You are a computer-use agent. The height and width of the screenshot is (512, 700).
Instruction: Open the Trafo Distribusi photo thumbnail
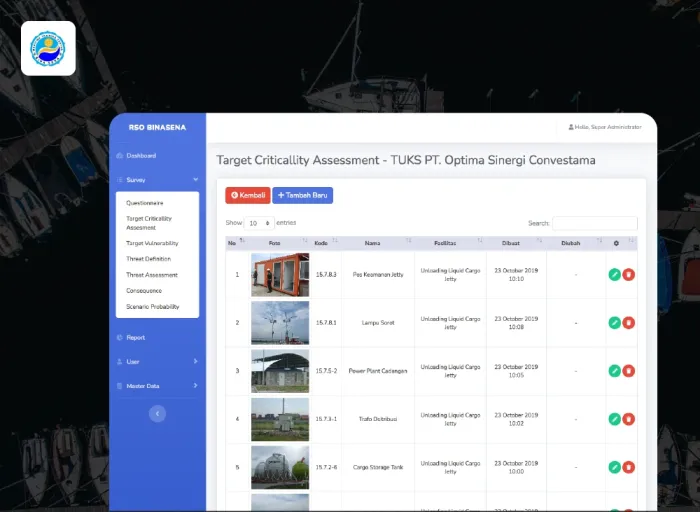click(x=280, y=419)
